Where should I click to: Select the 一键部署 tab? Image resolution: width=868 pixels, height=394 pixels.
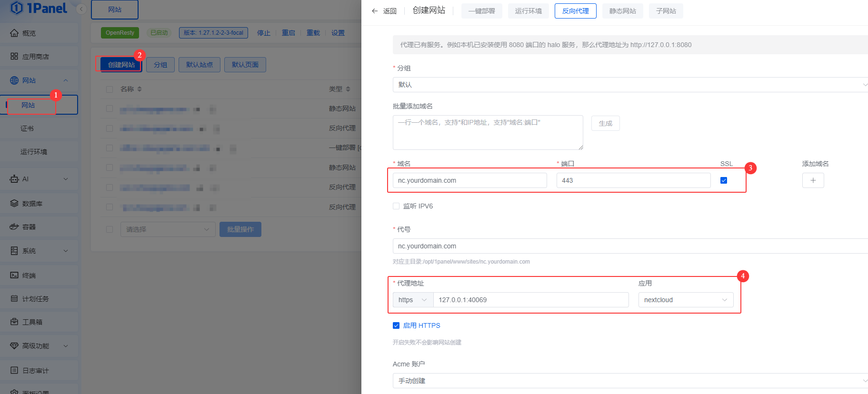pyautogui.click(x=481, y=11)
